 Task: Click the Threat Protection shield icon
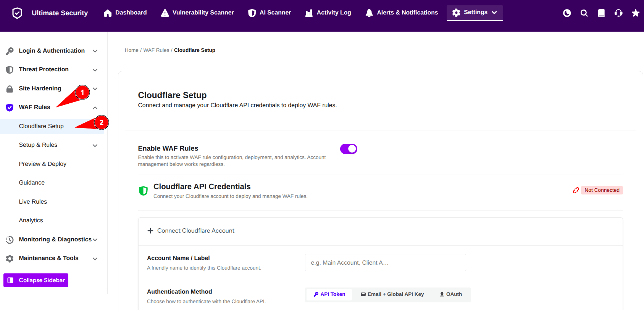tap(10, 70)
